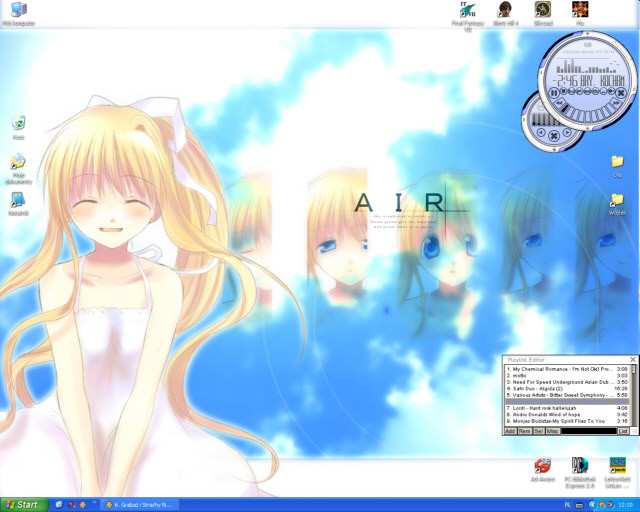640x512 pixels.
Task: Stop playback in the round Winamp player
Action: click(563, 91)
